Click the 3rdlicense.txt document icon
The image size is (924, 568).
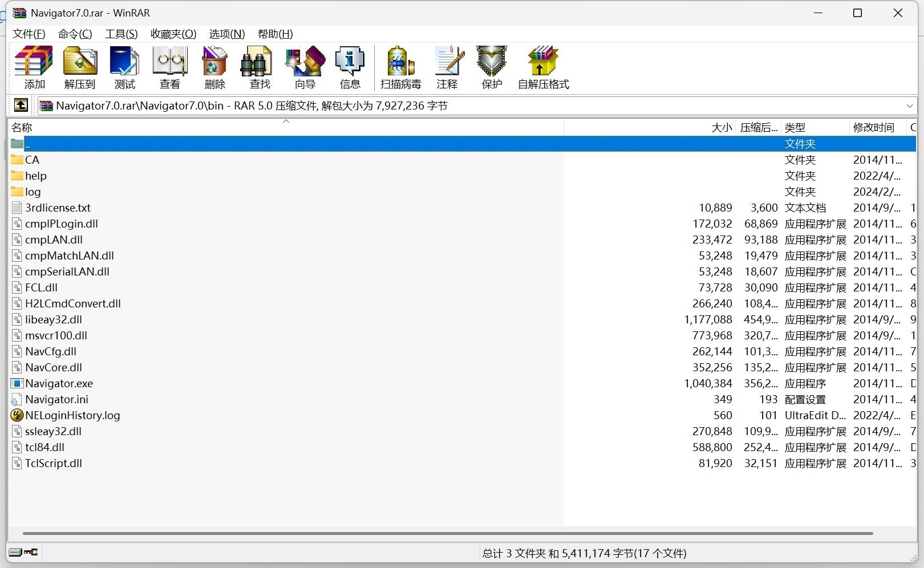click(17, 208)
